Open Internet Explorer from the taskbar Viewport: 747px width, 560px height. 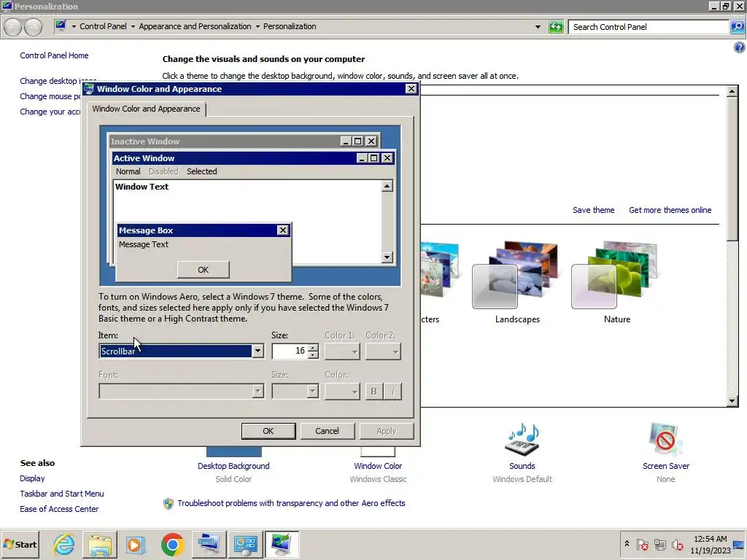point(64,544)
